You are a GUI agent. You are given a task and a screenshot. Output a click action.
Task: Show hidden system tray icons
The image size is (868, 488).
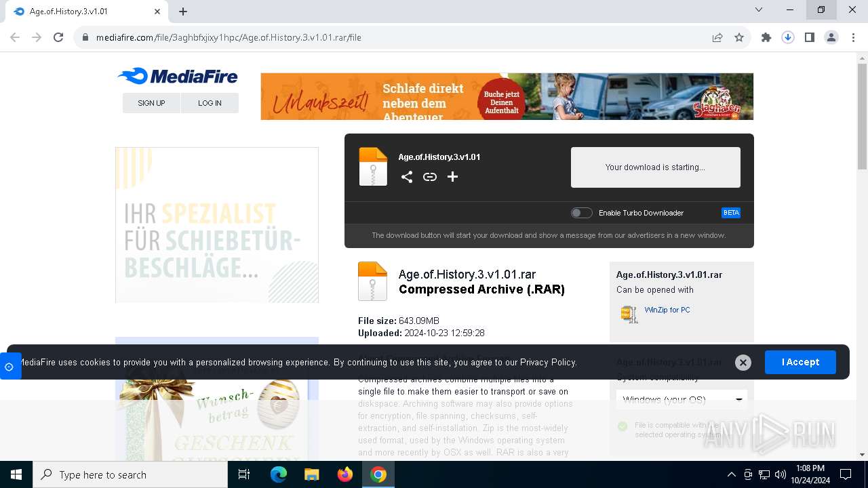(731, 474)
